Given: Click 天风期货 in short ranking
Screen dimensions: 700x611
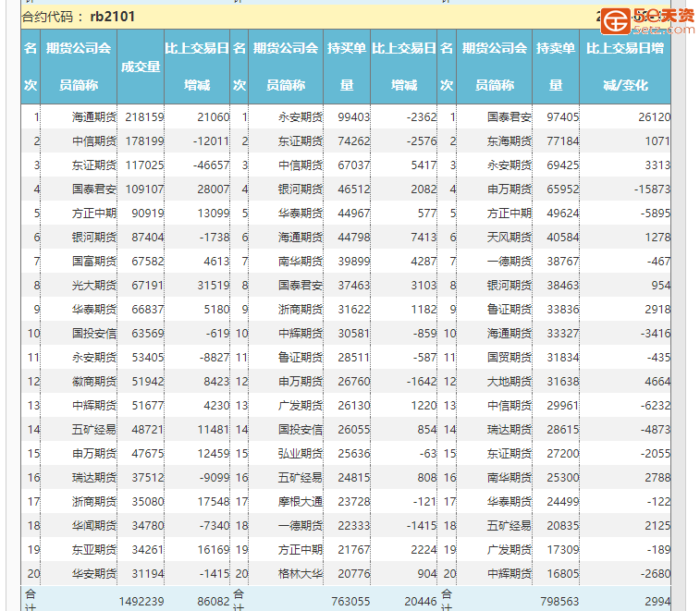Looking at the screenshot, I should pyautogui.click(x=510, y=238).
